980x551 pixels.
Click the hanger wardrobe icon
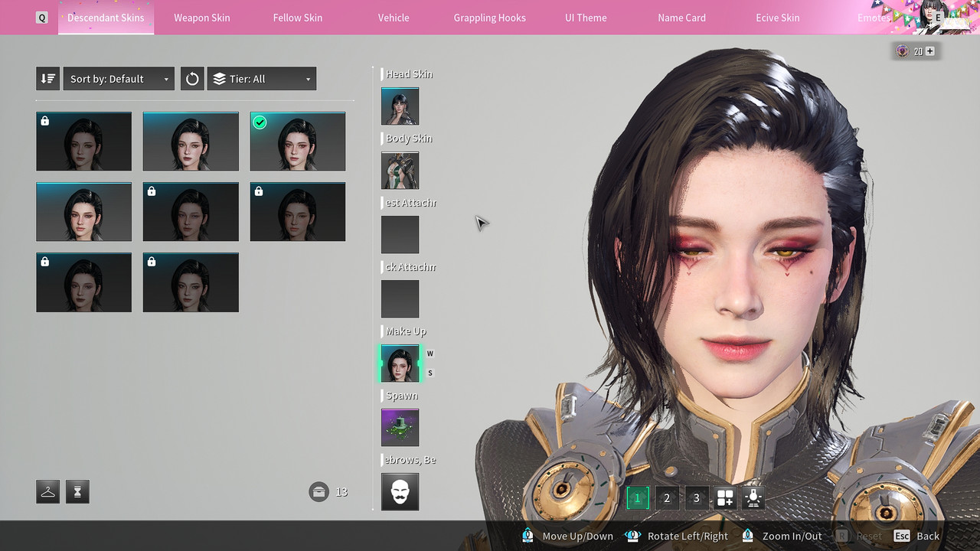pyautogui.click(x=47, y=491)
